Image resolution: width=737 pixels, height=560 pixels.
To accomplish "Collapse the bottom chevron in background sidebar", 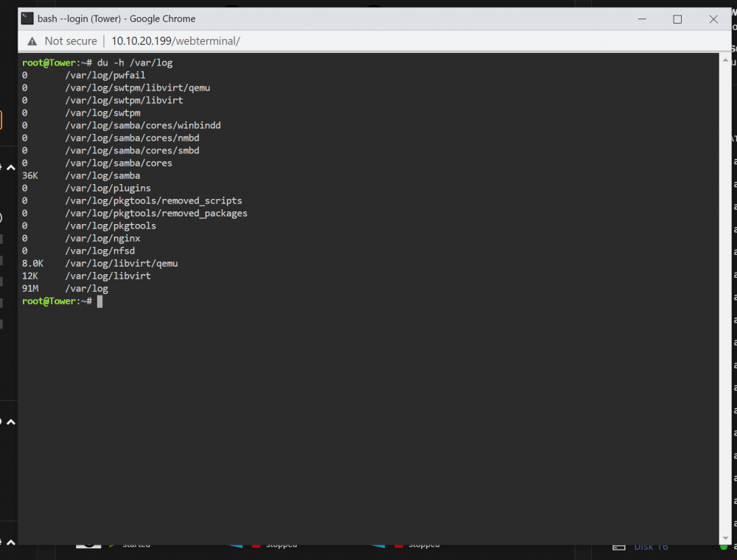I will click(11, 542).
